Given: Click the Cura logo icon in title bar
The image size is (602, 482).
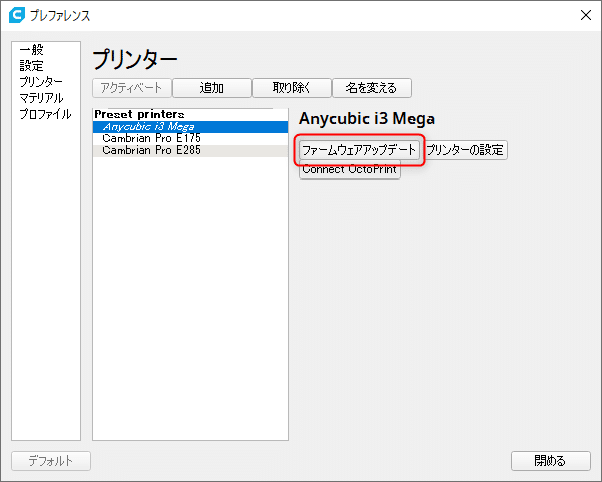Looking at the screenshot, I should pos(17,15).
